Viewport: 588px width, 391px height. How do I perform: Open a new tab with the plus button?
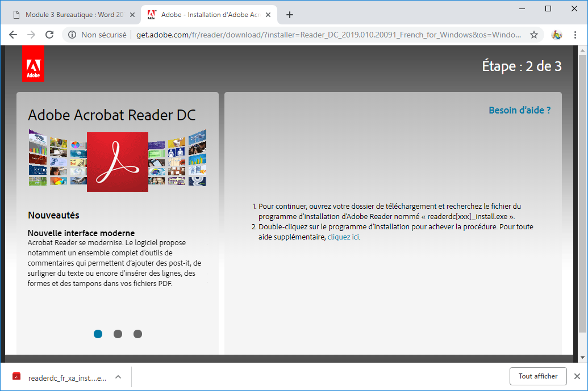[290, 15]
